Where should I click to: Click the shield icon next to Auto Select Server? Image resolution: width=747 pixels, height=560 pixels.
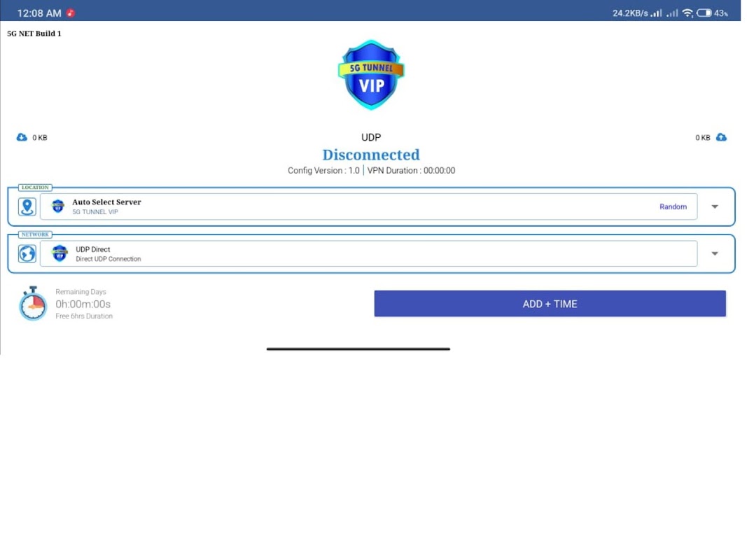(x=58, y=208)
